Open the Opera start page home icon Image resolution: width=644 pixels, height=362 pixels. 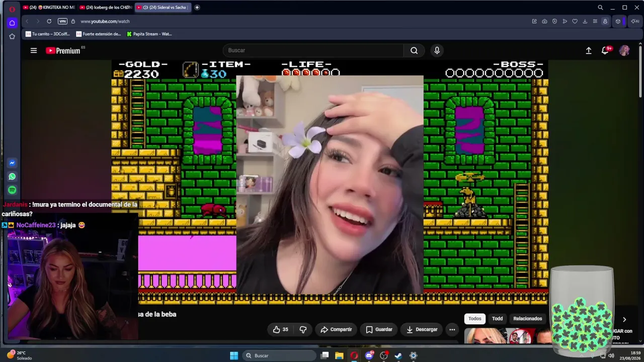pos(12,23)
